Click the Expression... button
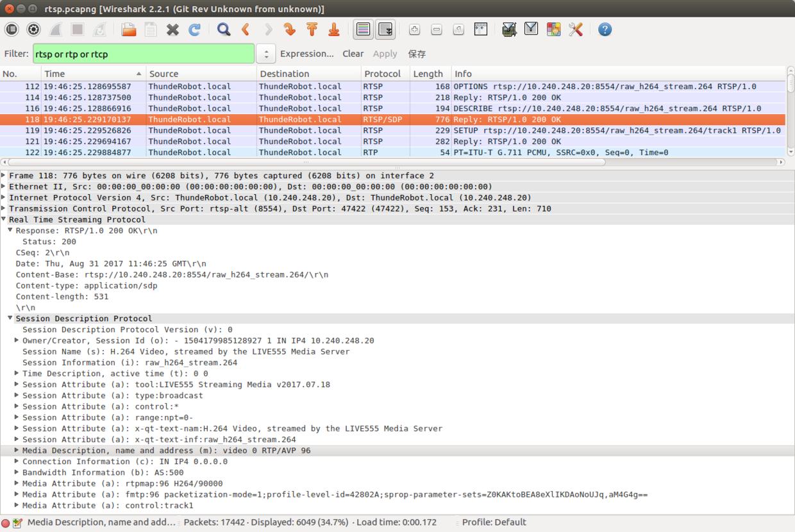795x532 pixels. (306, 54)
